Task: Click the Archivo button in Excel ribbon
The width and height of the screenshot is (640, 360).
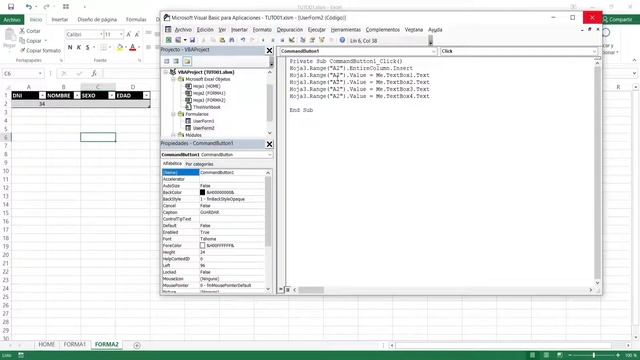Action: 12,20
